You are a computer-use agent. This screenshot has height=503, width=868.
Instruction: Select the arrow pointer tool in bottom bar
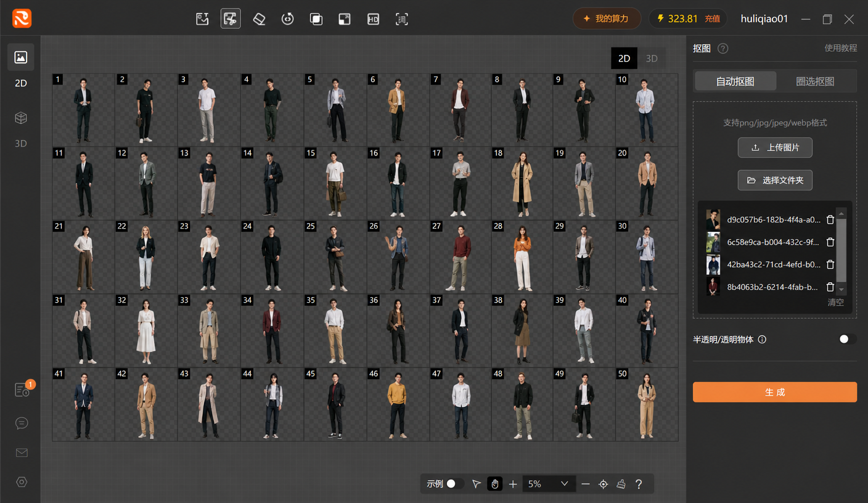click(476, 484)
